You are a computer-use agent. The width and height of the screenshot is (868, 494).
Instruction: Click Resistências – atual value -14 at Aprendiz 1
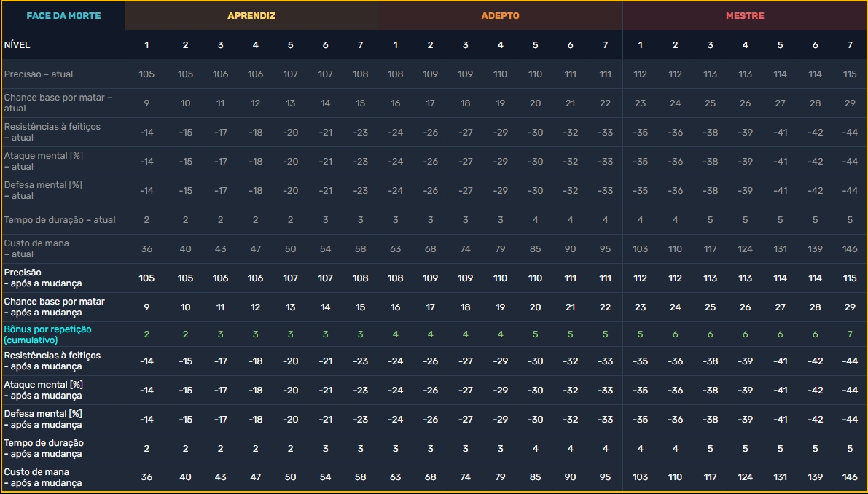[146, 132]
